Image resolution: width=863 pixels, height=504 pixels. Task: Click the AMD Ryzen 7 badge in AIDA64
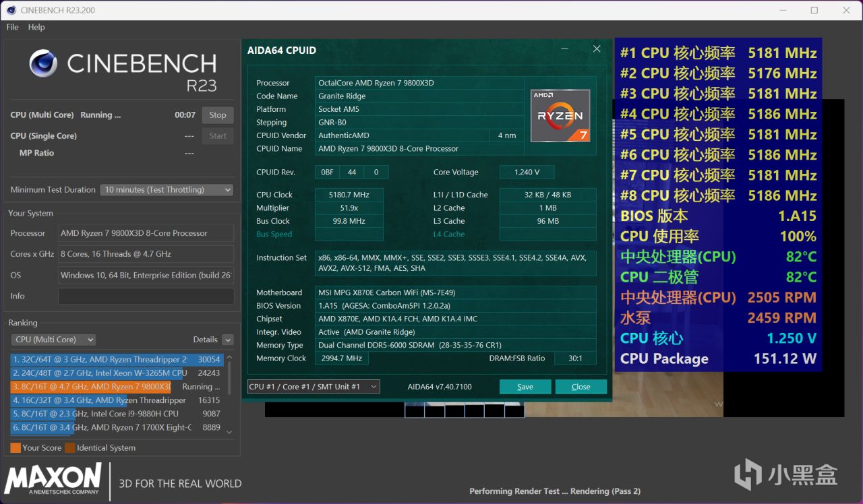pyautogui.click(x=560, y=115)
